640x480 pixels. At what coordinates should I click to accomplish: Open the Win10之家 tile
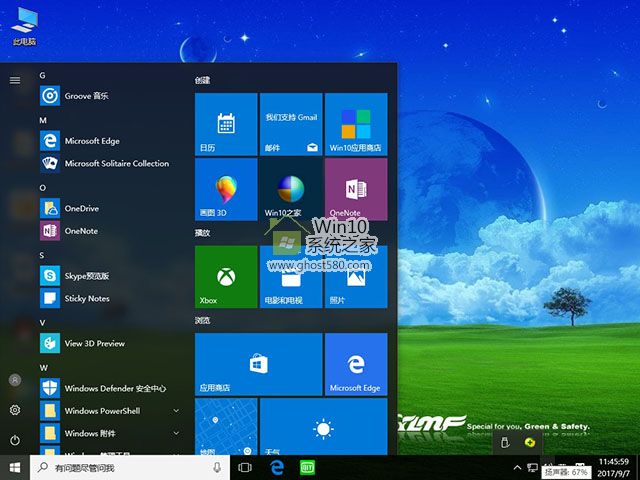(291, 189)
